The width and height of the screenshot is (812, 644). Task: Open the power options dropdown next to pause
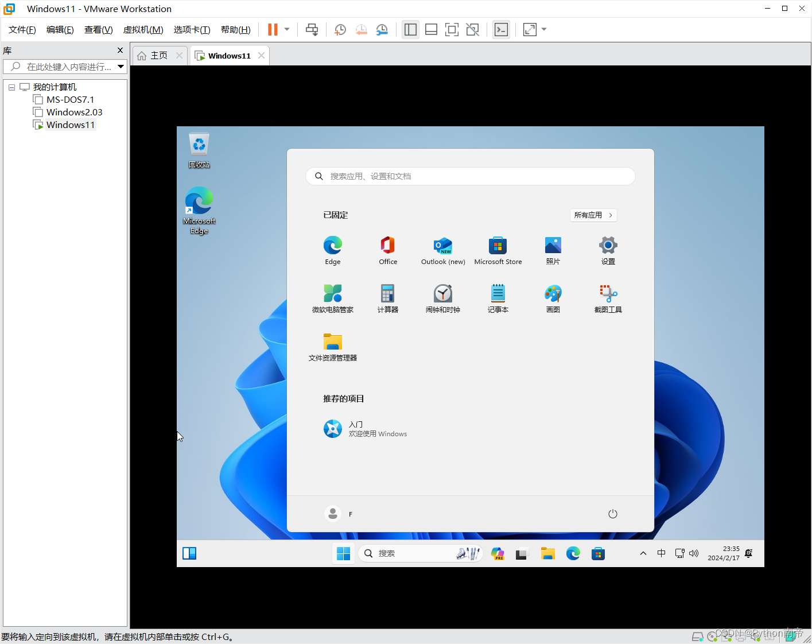[x=287, y=30]
